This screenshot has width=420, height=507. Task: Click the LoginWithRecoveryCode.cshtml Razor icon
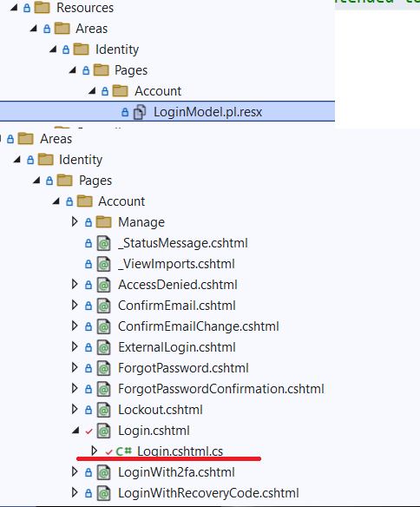tap(104, 493)
